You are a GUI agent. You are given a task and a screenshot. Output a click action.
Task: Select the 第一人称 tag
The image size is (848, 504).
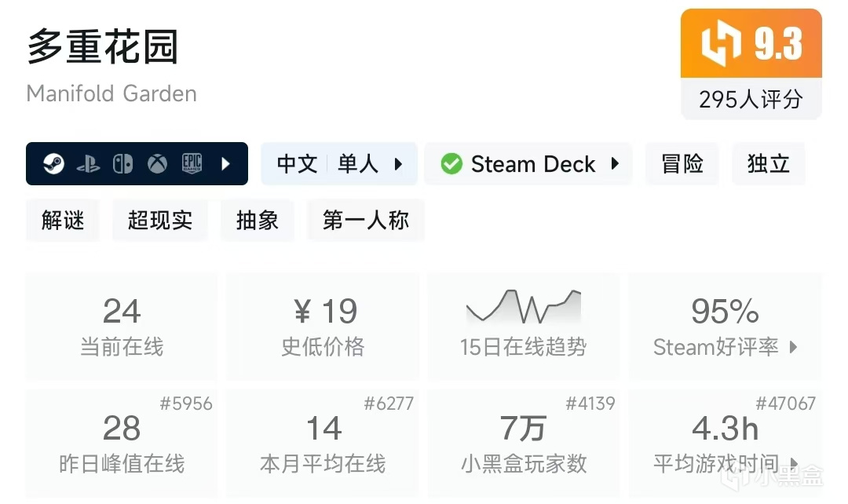click(366, 221)
